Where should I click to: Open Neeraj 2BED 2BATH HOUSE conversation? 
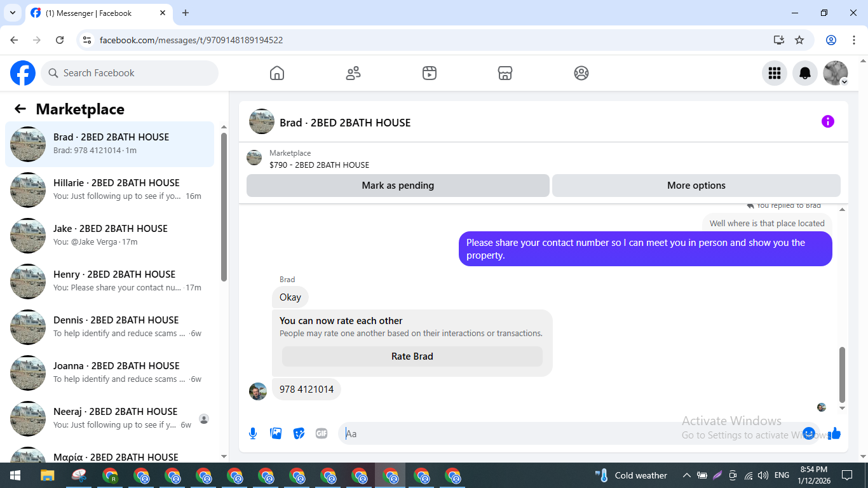coord(110,419)
